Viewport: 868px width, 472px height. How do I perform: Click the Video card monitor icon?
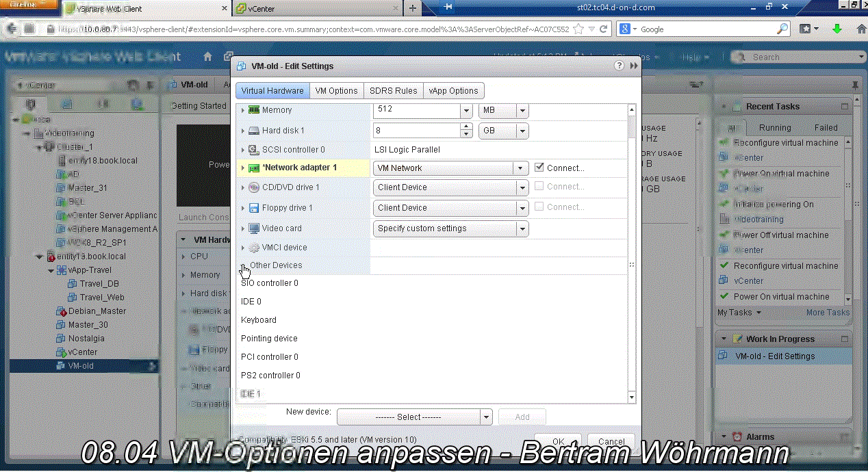(x=253, y=228)
